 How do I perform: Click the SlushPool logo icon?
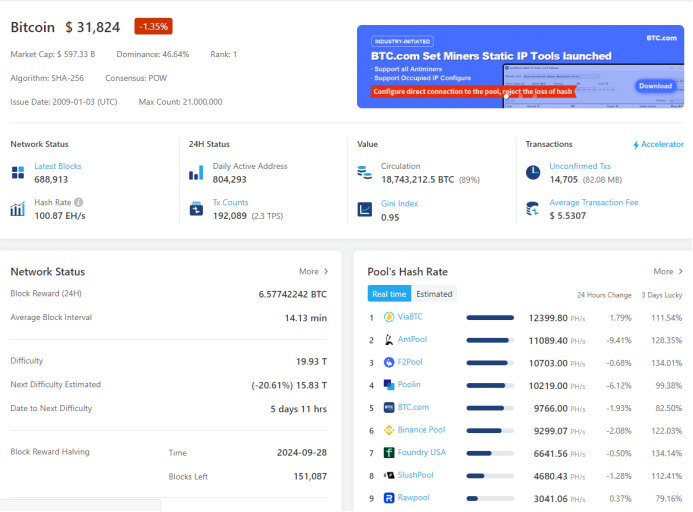(x=389, y=475)
